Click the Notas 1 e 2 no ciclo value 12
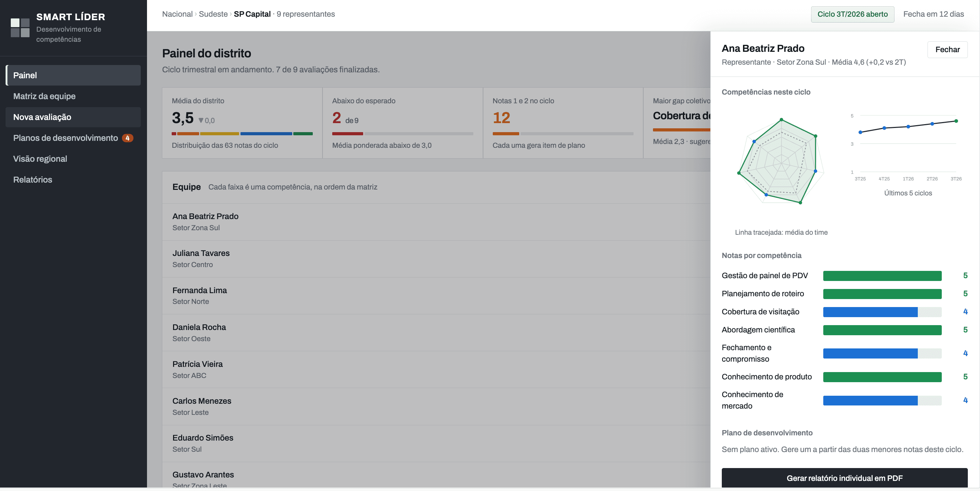The width and height of the screenshot is (980, 491). 501,118
